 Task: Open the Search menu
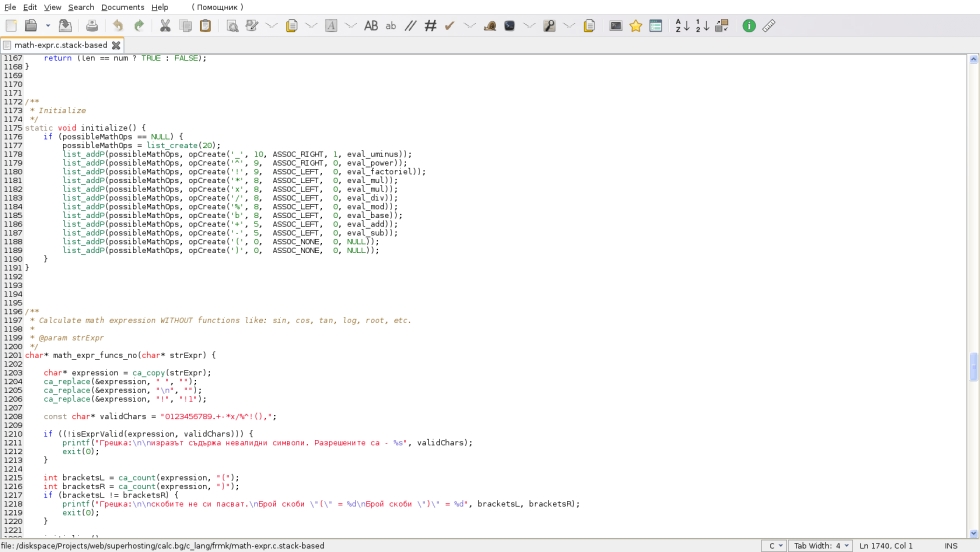81,7
